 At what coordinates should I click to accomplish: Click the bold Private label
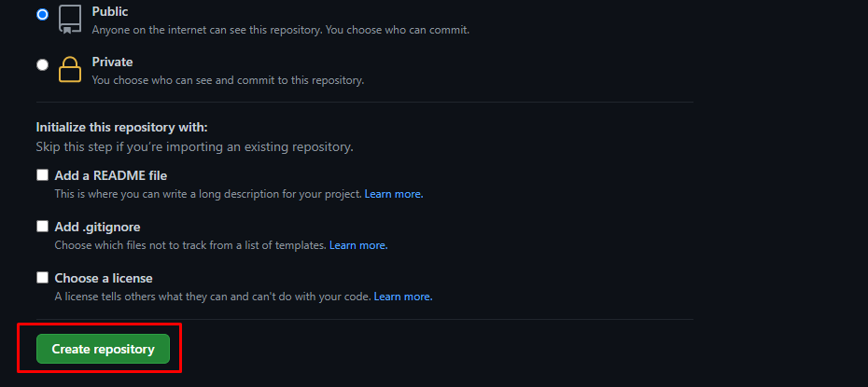click(x=112, y=62)
